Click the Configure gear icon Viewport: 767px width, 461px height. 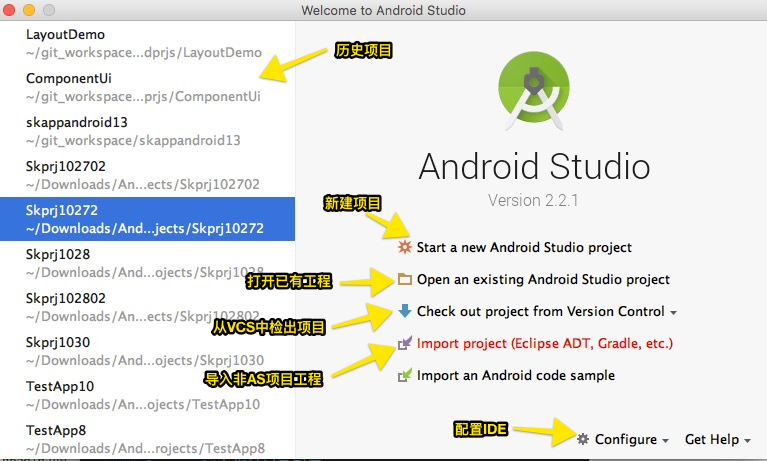(x=583, y=439)
